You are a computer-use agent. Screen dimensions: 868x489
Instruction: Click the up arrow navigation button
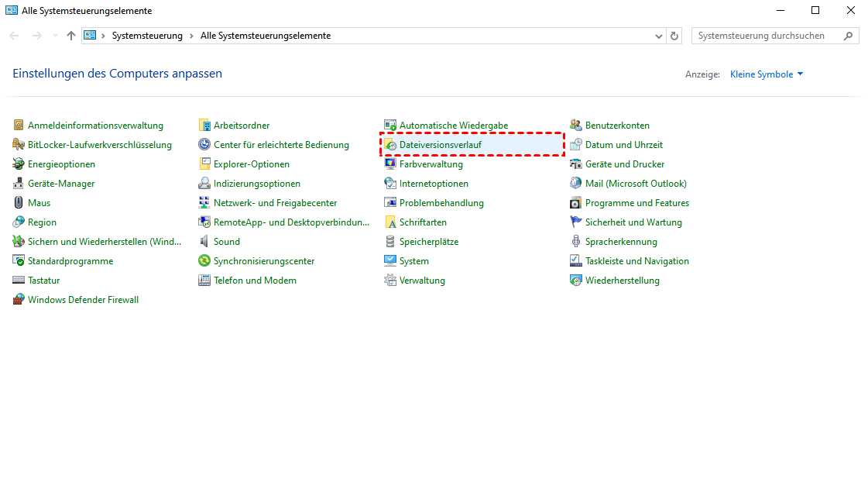(71, 36)
